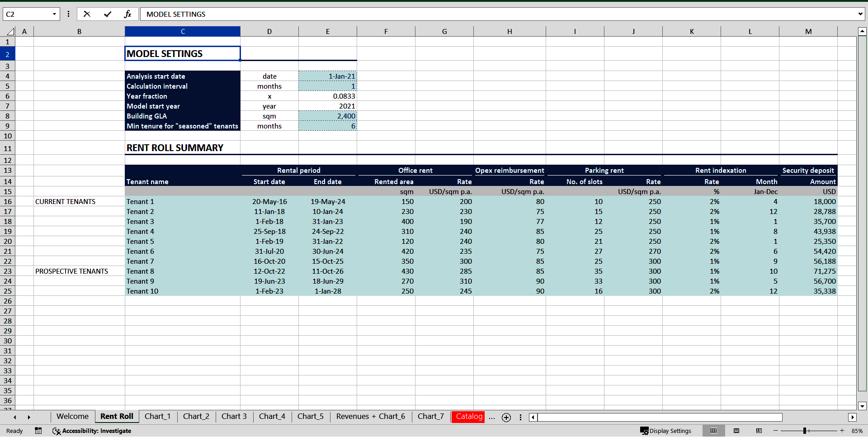Click into the formula bar text

point(497,14)
